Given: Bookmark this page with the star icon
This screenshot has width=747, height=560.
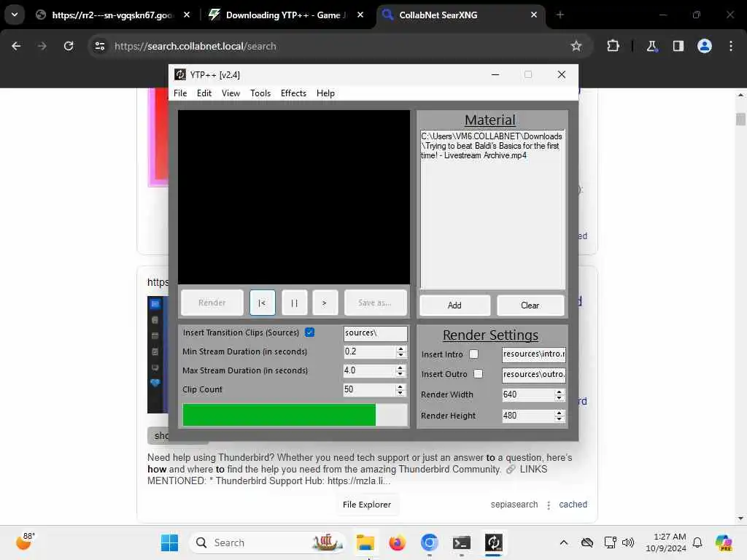Looking at the screenshot, I should [x=576, y=46].
